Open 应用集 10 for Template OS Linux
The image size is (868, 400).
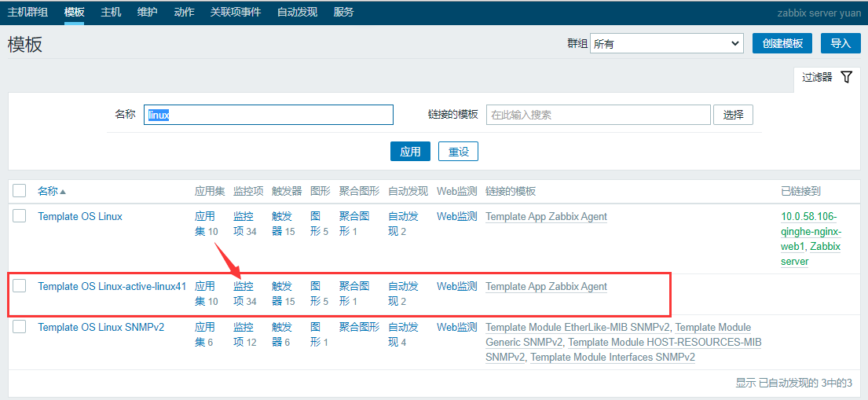(207, 224)
